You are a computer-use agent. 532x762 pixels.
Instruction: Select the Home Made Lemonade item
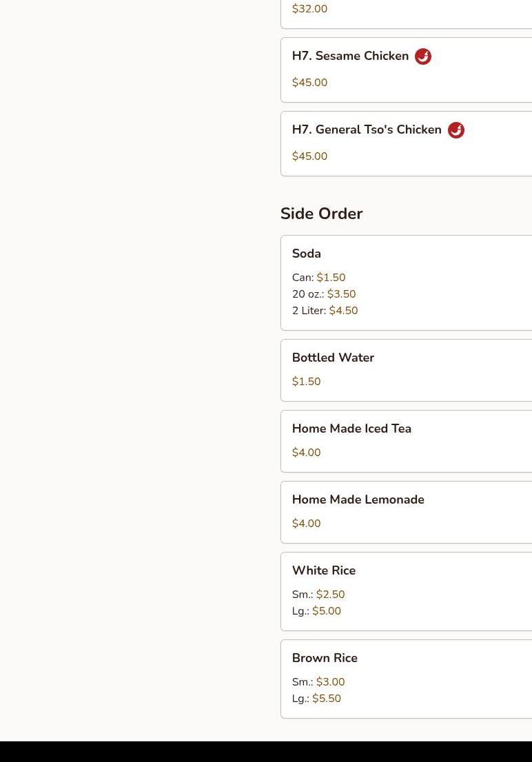[358, 500]
